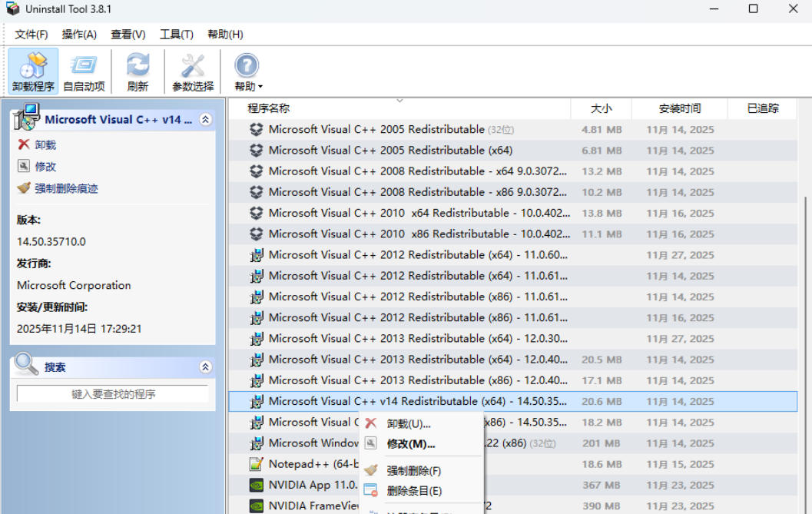Viewport: 812px width, 514px height.
Task: Click the 20.6 MB size cell
Action: point(602,402)
